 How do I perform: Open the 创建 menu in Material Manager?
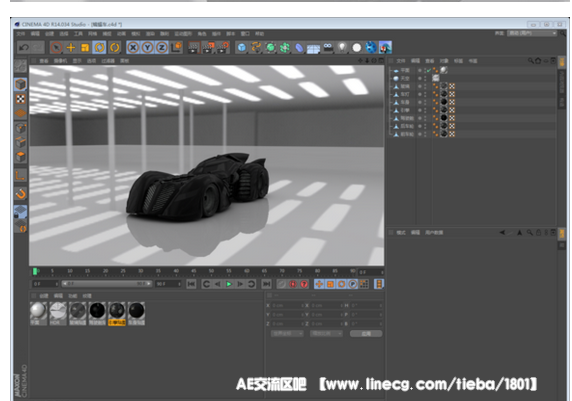tap(44, 296)
